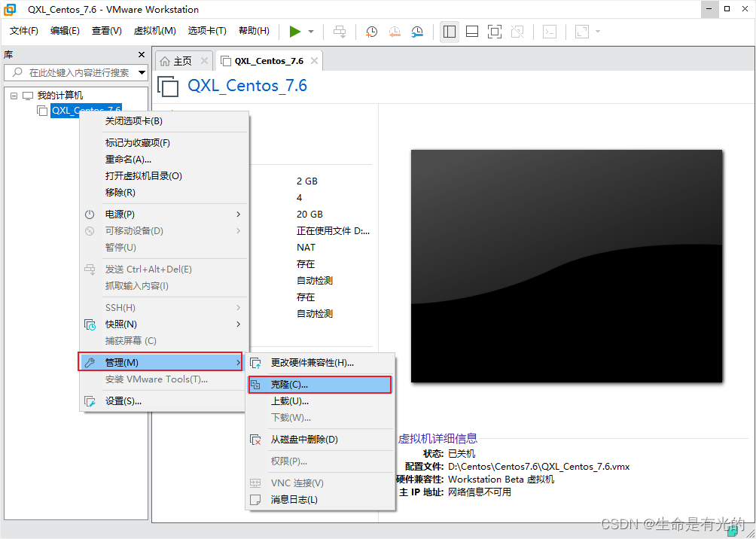Image resolution: width=756 pixels, height=539 pixels.
Task: Click the revert to snapshot icon
Action: (395, 32)
